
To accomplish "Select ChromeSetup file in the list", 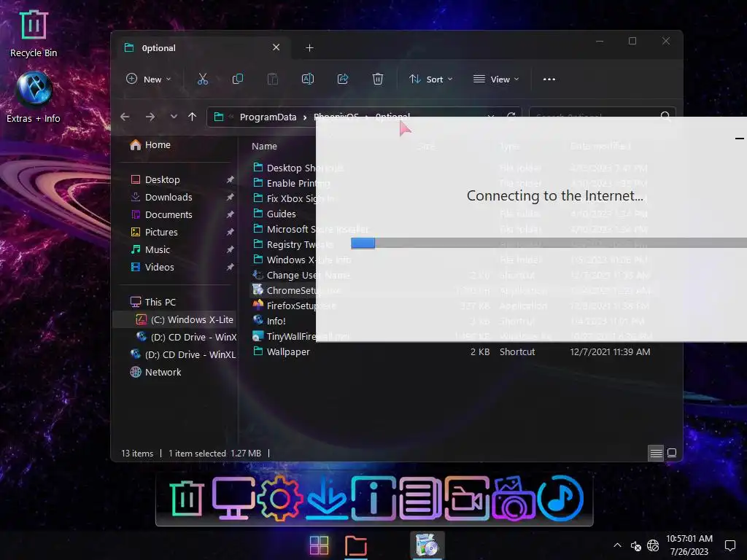I will 284,290.
